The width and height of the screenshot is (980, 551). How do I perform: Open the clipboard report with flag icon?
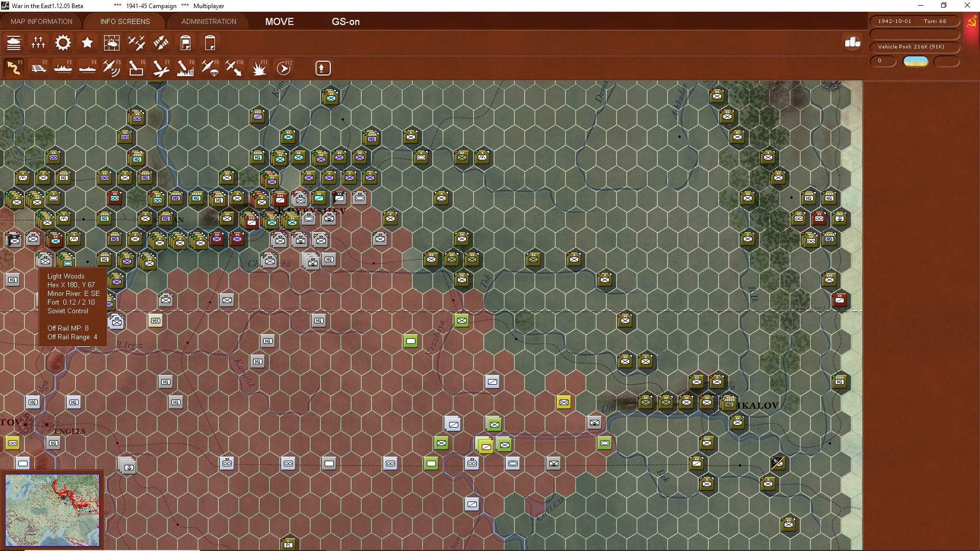tap(185, 43)
